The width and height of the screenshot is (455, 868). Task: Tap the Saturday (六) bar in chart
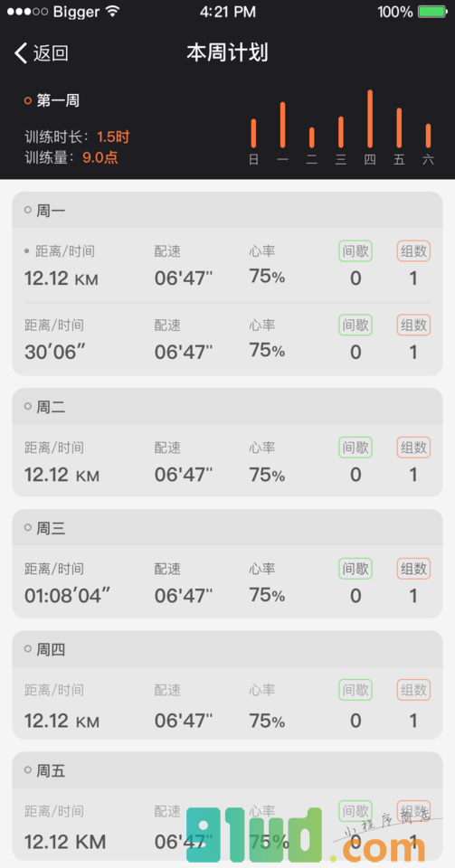tap(428, 136)
